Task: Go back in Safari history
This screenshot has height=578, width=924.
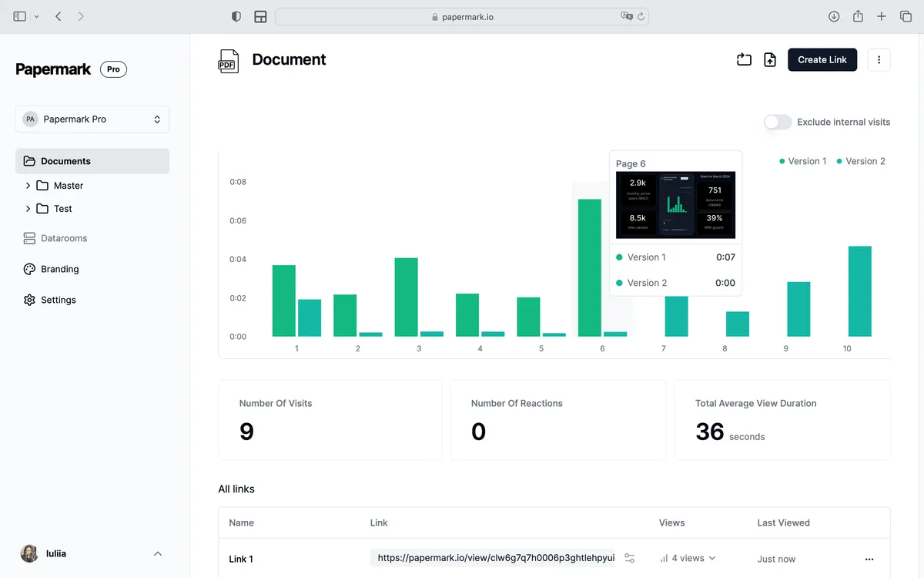Action: (x=59, y=16)
